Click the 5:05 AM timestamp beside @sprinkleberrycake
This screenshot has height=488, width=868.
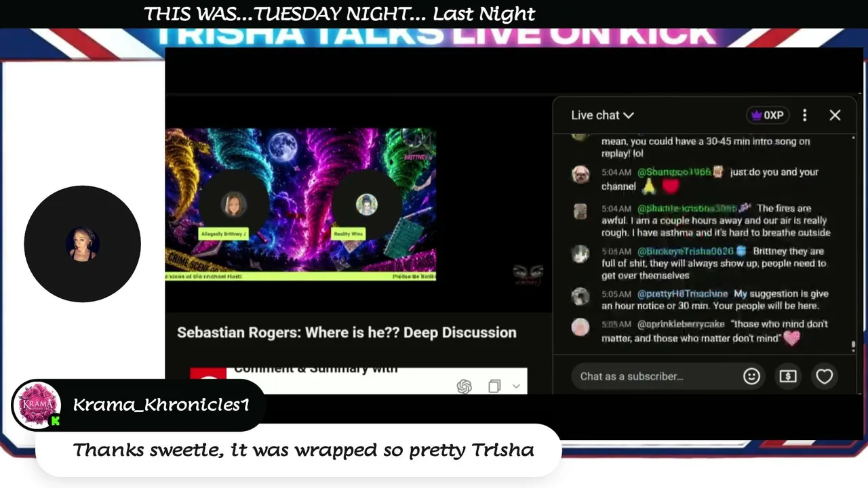(x=616, y=324)
